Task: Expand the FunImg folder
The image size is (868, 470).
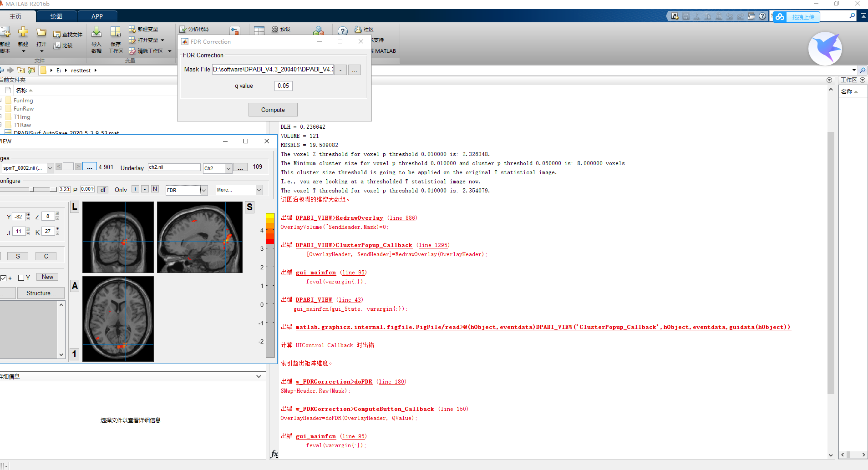Action: pos(1,101)
